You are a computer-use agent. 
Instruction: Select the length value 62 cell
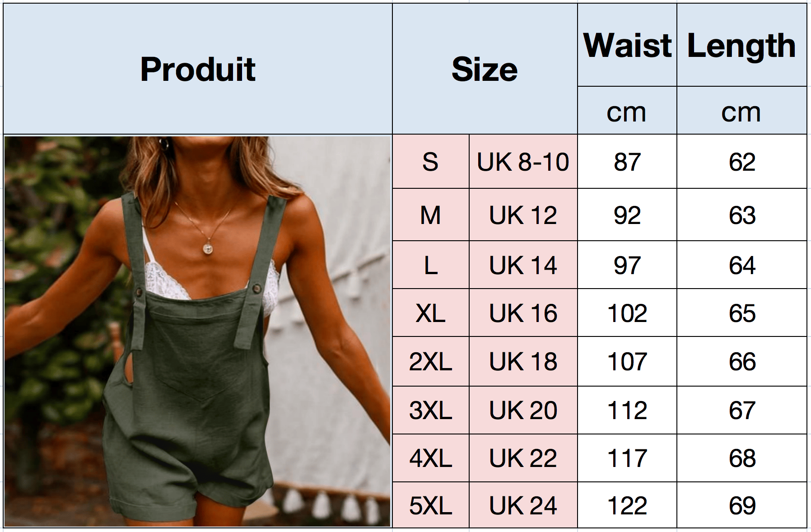(741, 162)
